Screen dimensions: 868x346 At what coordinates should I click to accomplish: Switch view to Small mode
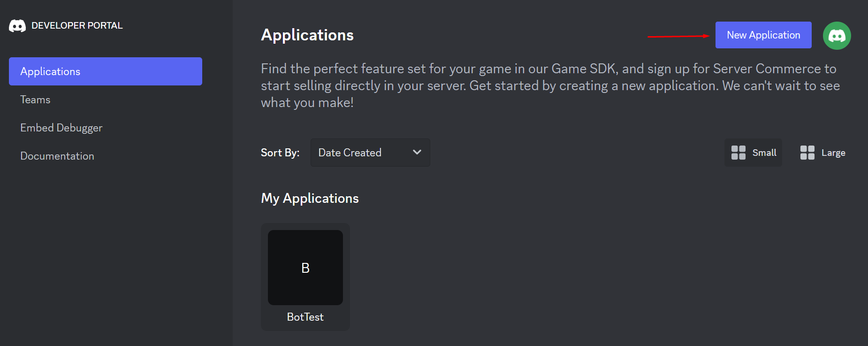[753, 152]
